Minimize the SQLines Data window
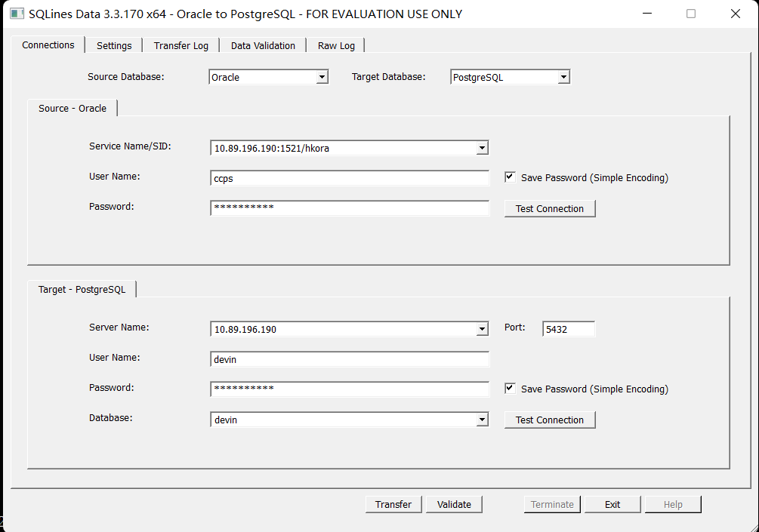Viewport: 759px width, 532px height. pyautogui.click(x=647, y=14)
